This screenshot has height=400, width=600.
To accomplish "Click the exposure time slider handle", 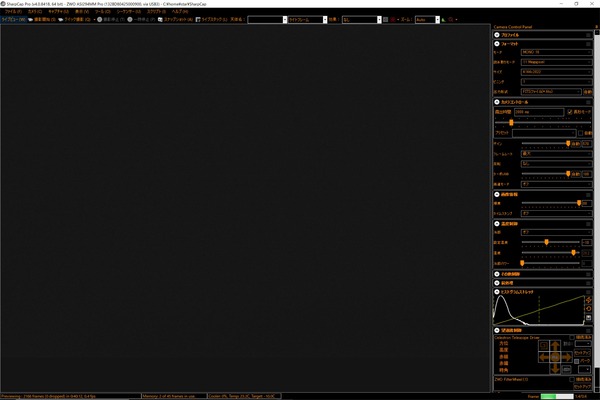I will click(x=511, y=122).
